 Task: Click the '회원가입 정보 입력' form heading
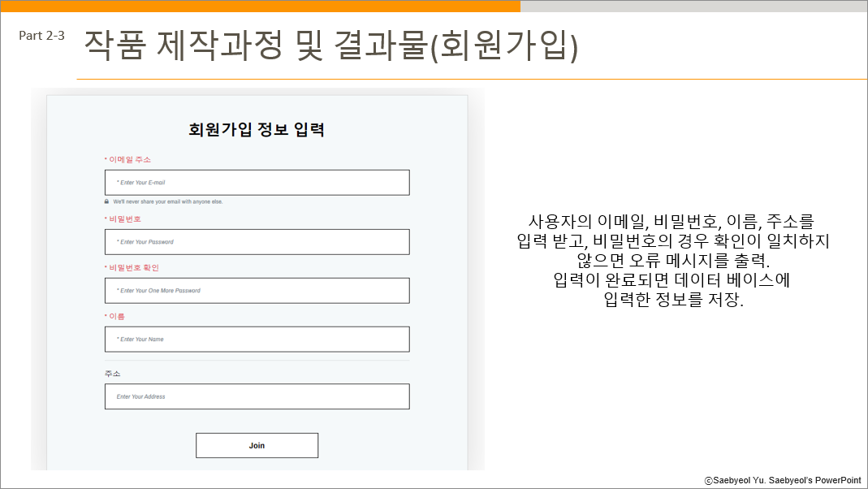pyautogui.click(x=257, y=130)
